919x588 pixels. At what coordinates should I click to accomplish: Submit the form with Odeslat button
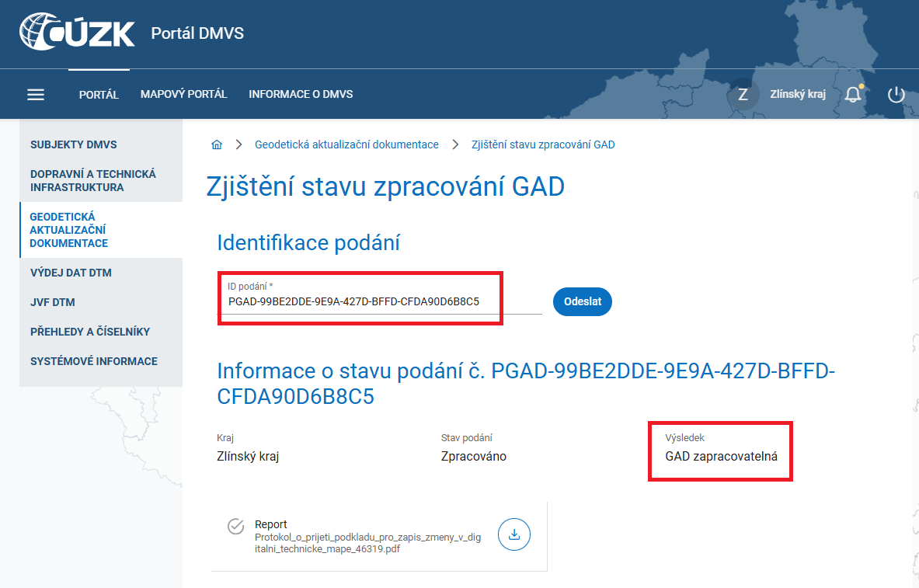tap(582, 301)
